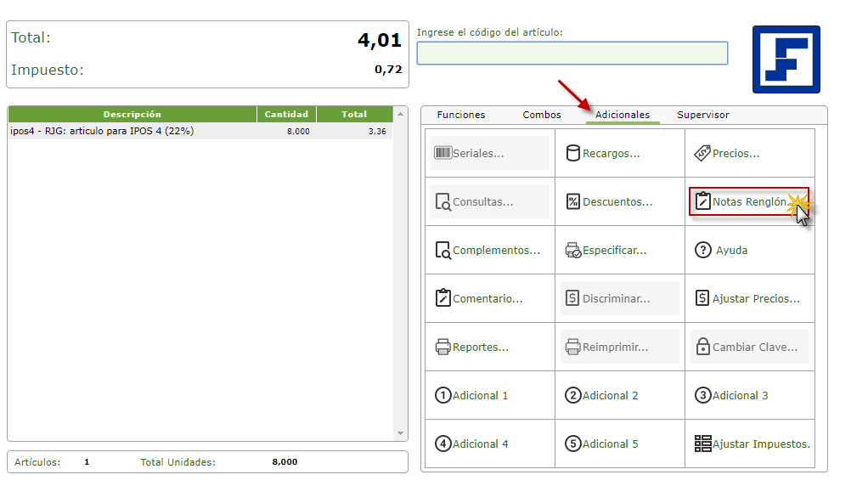
Task: Click the Discriminar dollar icon
Action: [x=572, y=298]
